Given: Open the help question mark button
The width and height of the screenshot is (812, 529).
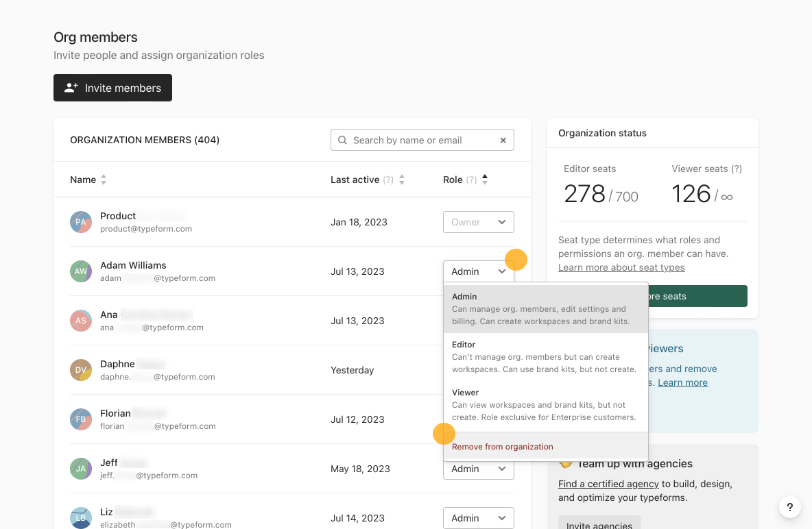Looking at the screenshot, I should pos(790,507).
